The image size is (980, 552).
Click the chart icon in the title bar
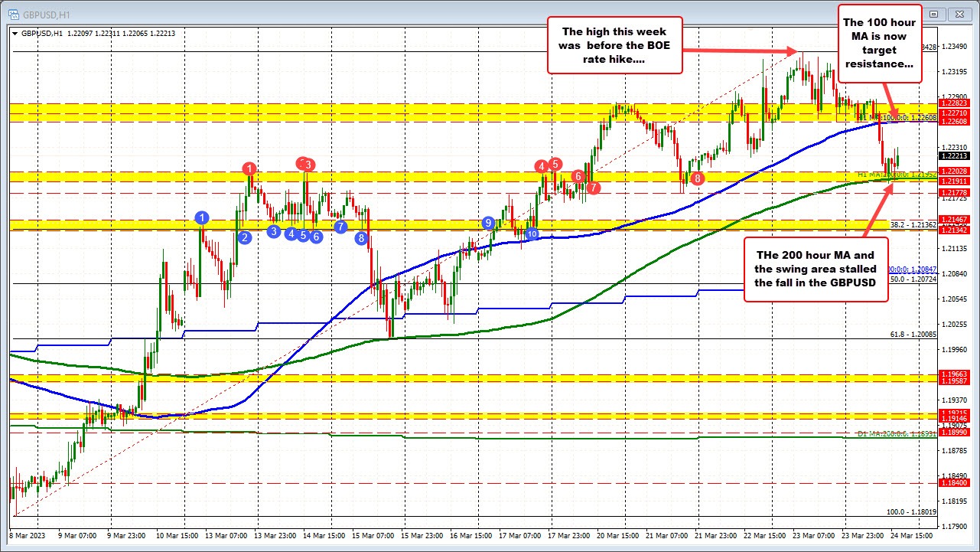[x=14, y=14]
